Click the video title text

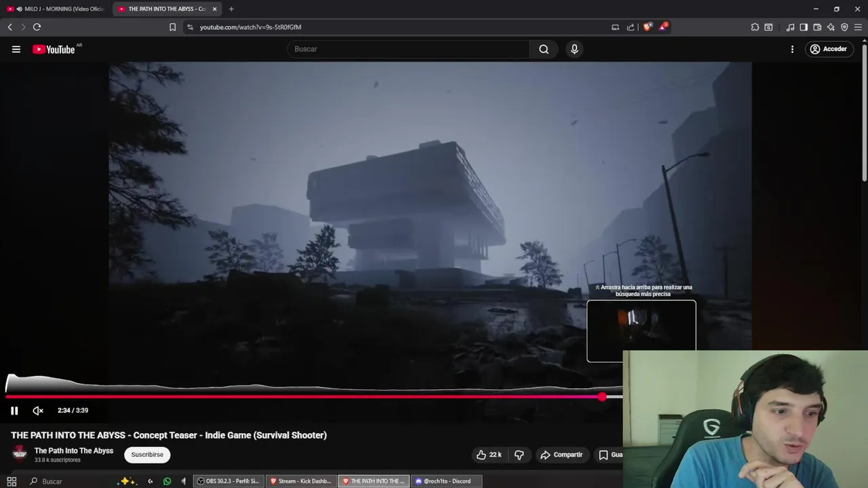click(x=169, y=435)
